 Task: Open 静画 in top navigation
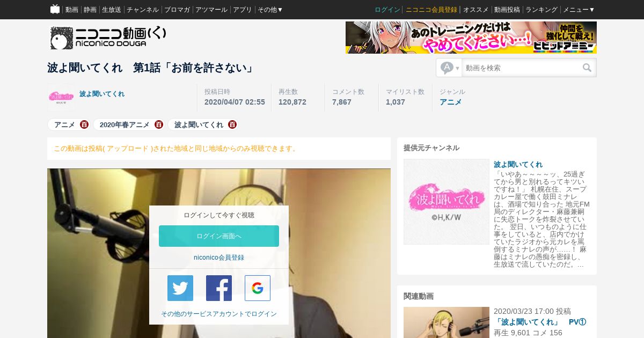click(90, 10)
